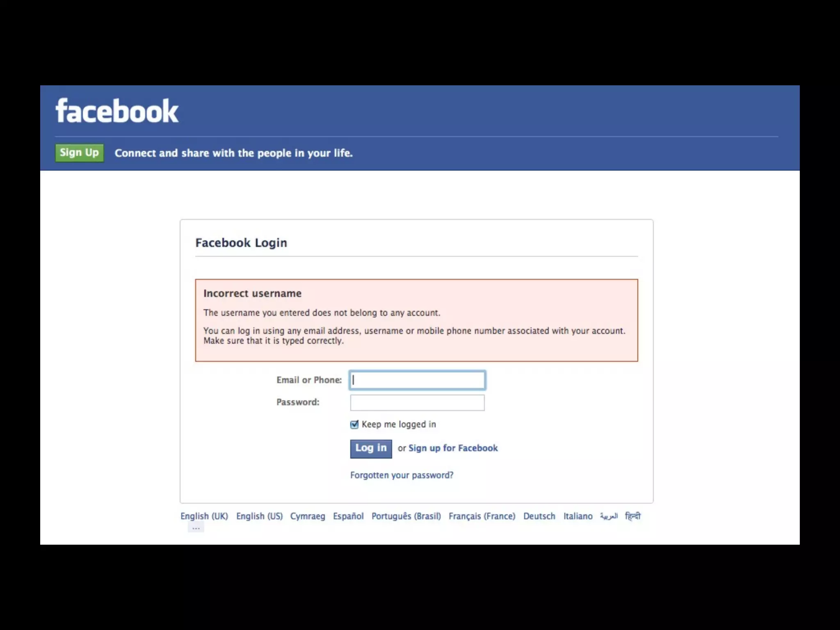Click the blue Log in button
Screen dimensions: 840x630
(371, 448)
